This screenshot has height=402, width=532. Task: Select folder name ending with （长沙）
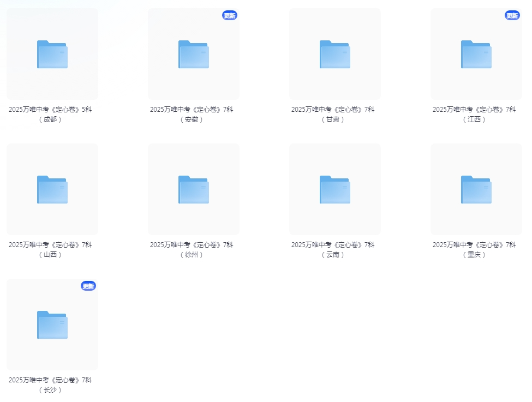50,385
